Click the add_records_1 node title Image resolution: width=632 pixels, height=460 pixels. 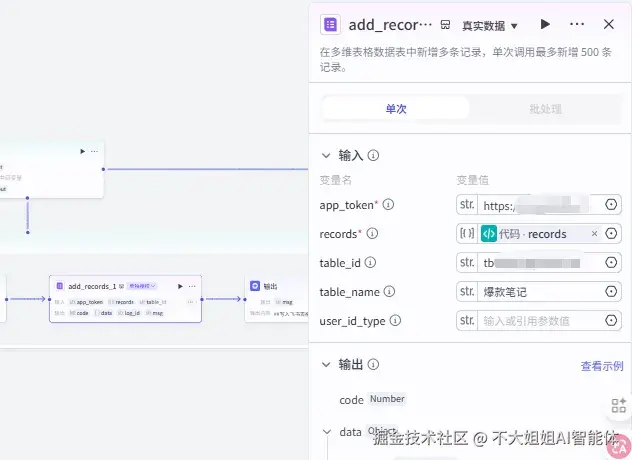pyautogui.click(x=92, y=286)
